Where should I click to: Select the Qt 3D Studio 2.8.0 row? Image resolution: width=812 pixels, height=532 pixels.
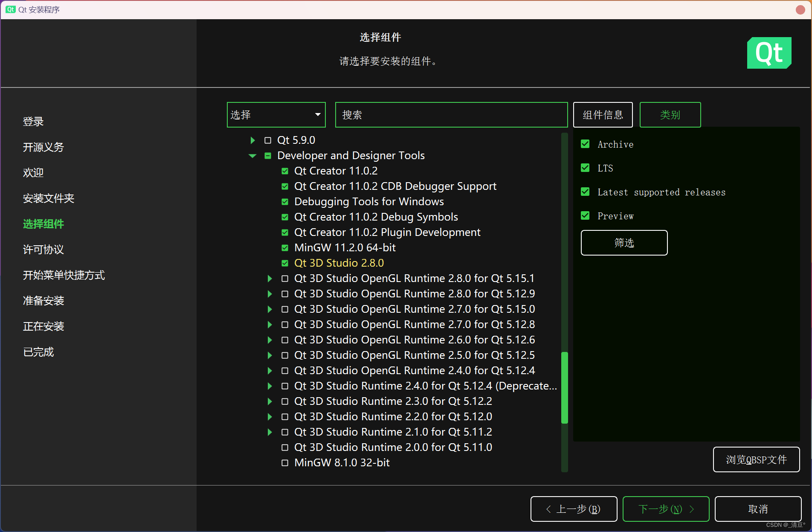(x=339, y=263)
